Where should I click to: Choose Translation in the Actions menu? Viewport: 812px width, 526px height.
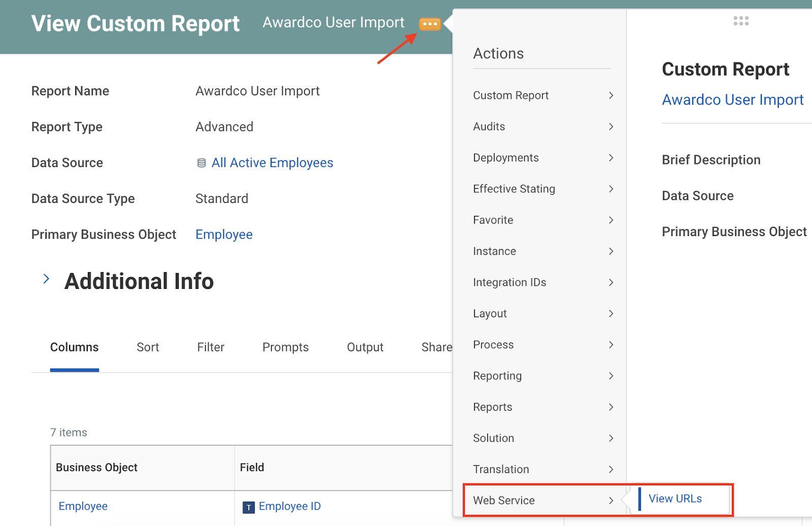pyautogui.click(x=501, y=469)
